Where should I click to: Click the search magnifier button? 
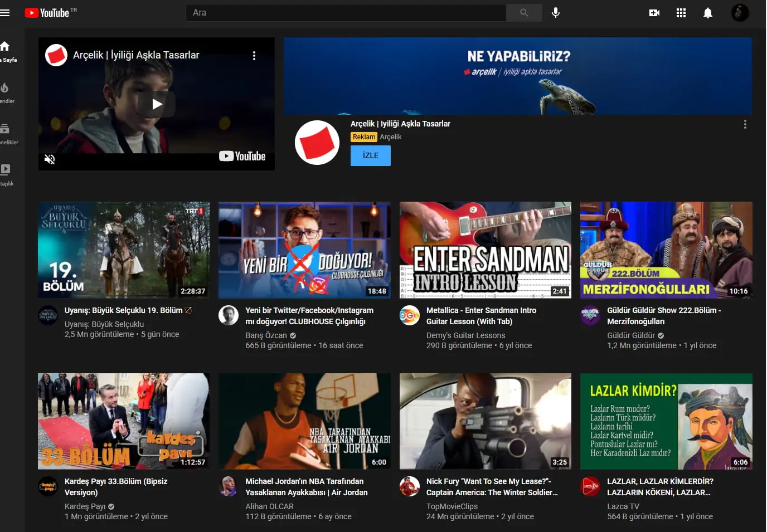[523, 12]
